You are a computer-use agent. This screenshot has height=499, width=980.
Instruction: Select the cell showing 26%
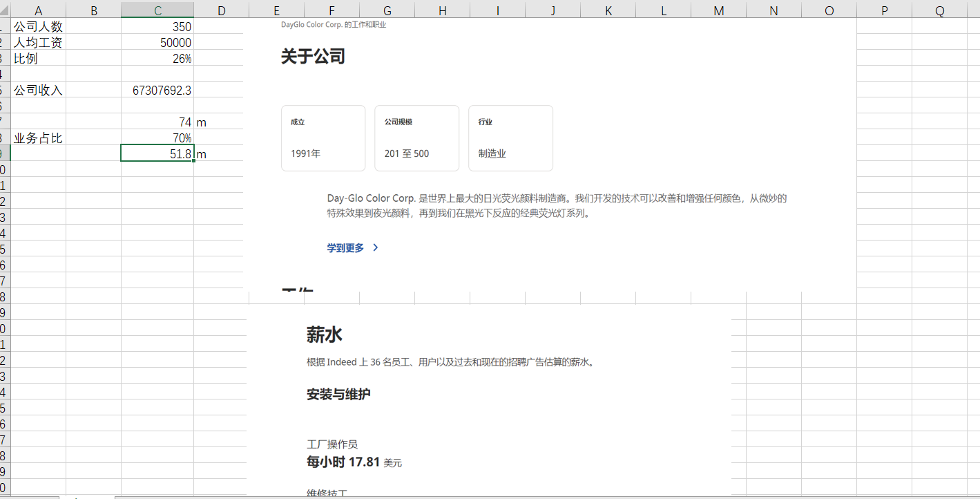pos(157,58)
